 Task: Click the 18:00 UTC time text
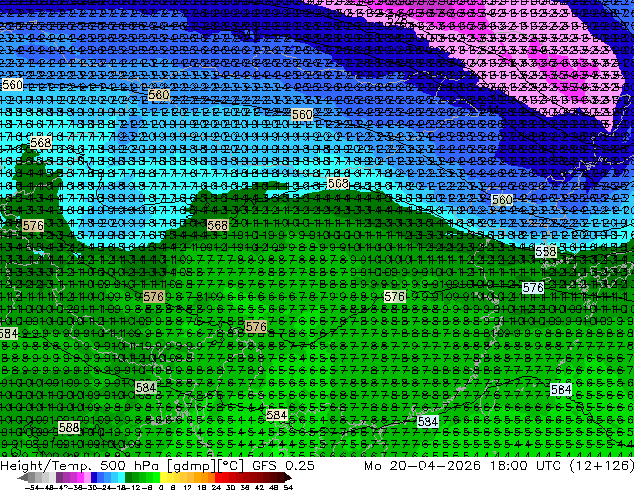pyautogui.click(x=526, y=465)
